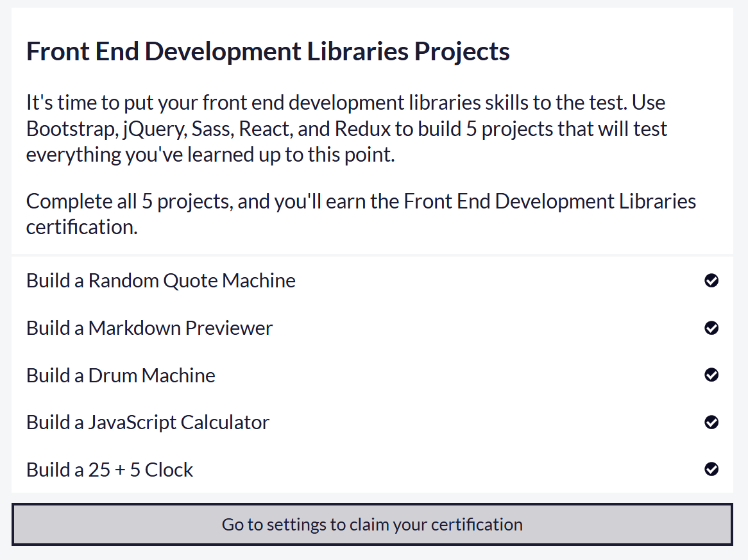Select the Build a Drum Machine project
Viewport: 748px width, 560px height.
tap(121, 375)
